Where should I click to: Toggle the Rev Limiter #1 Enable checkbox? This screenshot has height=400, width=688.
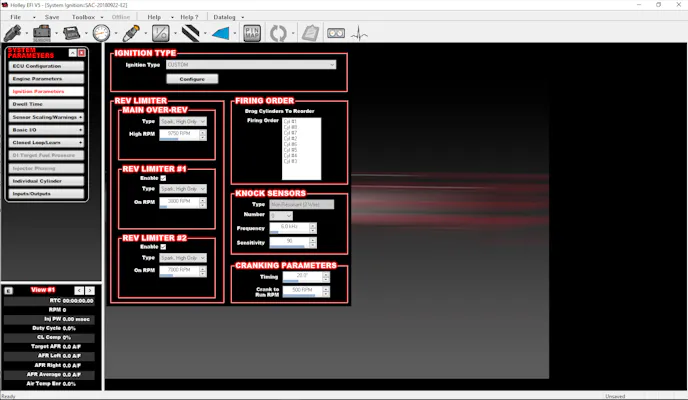point(164,178)
